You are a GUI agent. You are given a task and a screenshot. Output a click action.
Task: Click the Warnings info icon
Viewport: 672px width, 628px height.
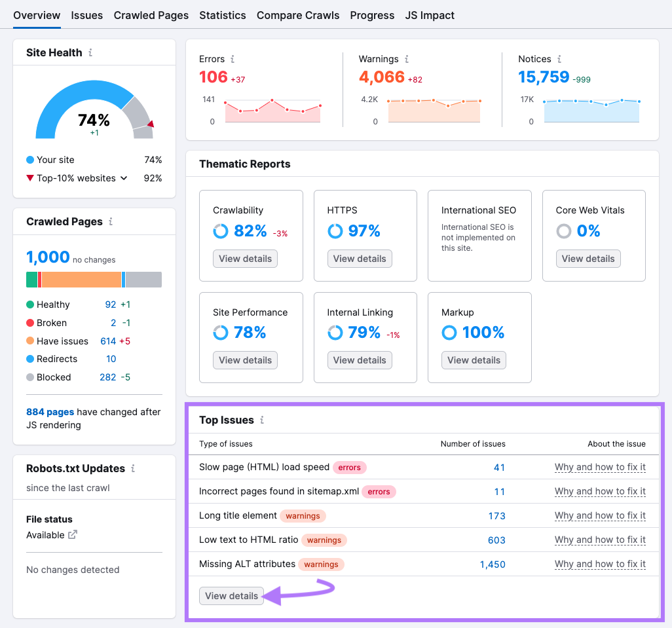click(407, 59)
